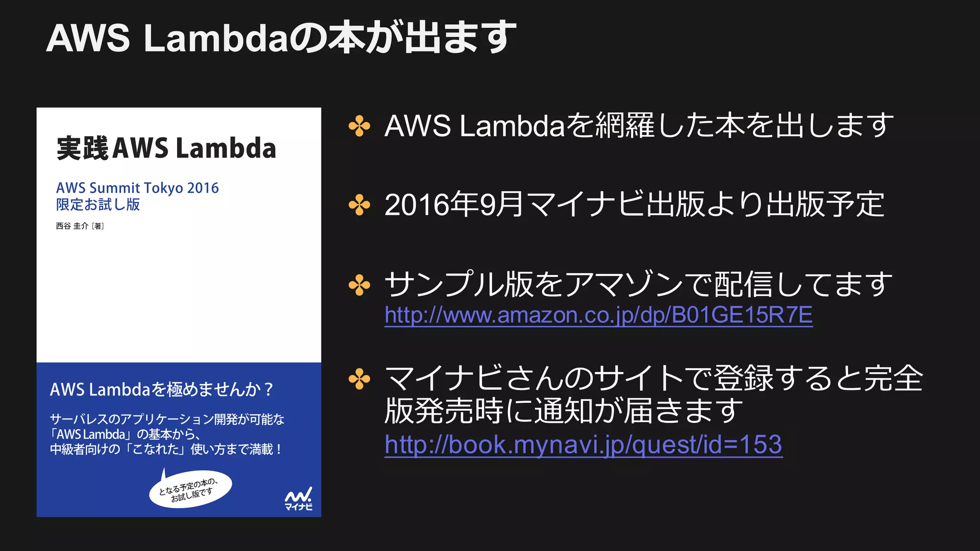
Task: Click the text サンプル版をアマゾンで配信してます
Action: tap(638, 285)
